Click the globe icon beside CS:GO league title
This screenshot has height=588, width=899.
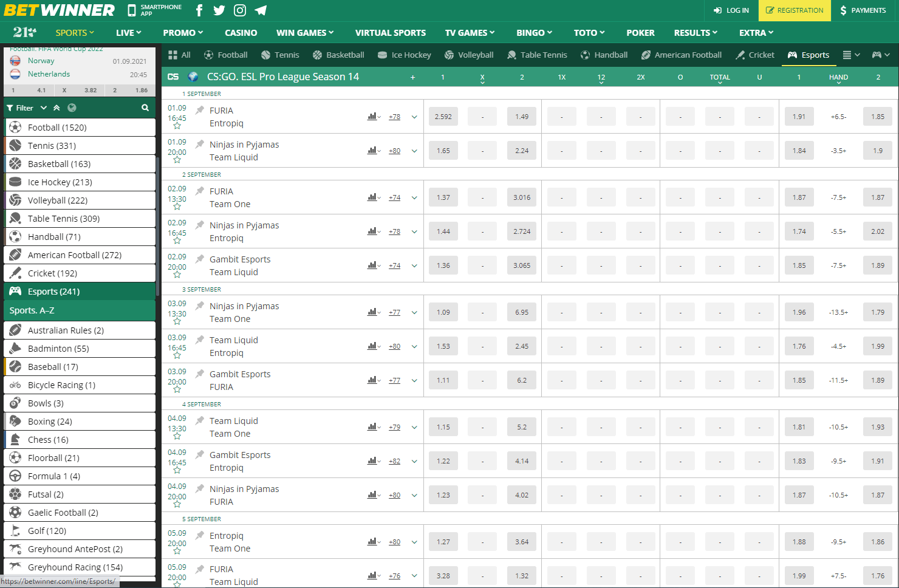[193, 77]
